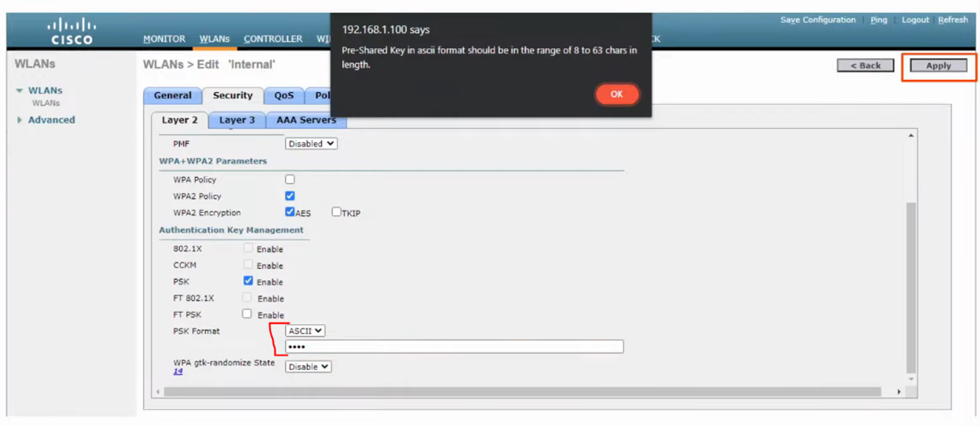Disable the PSK Enable checkbox
This screenshot has height=426, width=980.
[x=248, y=281]
